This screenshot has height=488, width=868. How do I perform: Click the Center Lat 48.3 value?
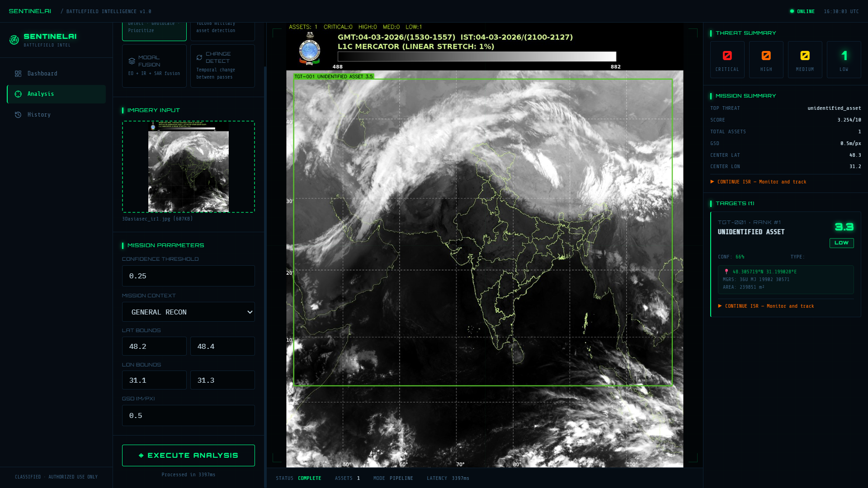(855, 155)
